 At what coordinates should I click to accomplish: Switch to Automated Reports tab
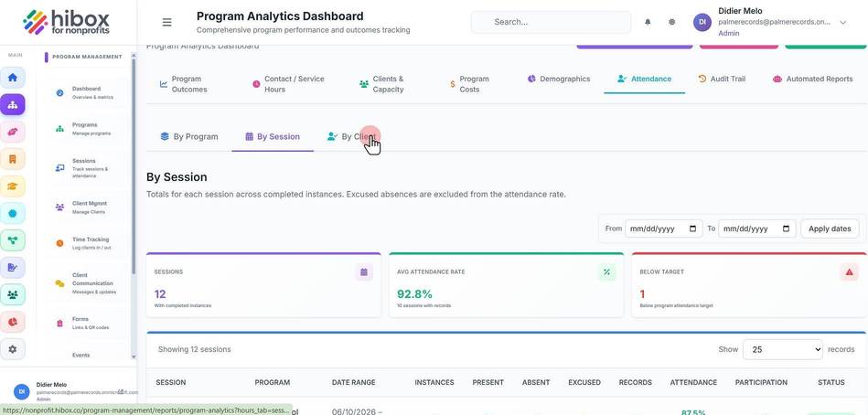(x=812, y=79)
